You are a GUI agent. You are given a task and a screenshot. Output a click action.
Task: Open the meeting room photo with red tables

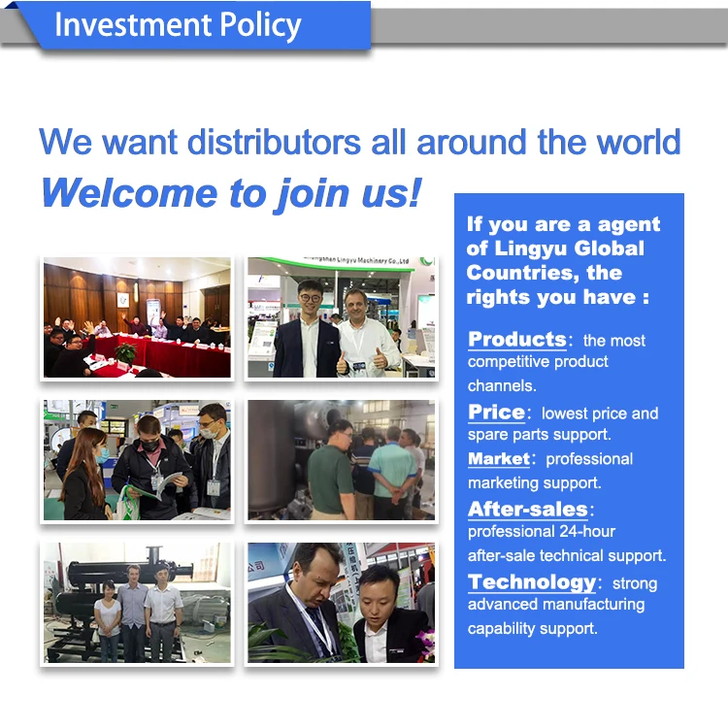[x=137, y=317]
